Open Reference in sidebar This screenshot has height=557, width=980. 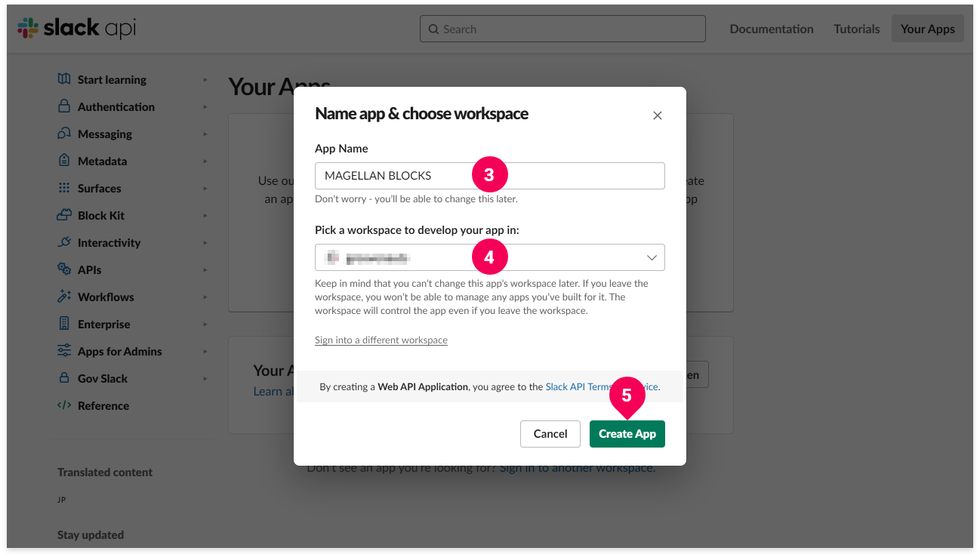tap(103, 405)
